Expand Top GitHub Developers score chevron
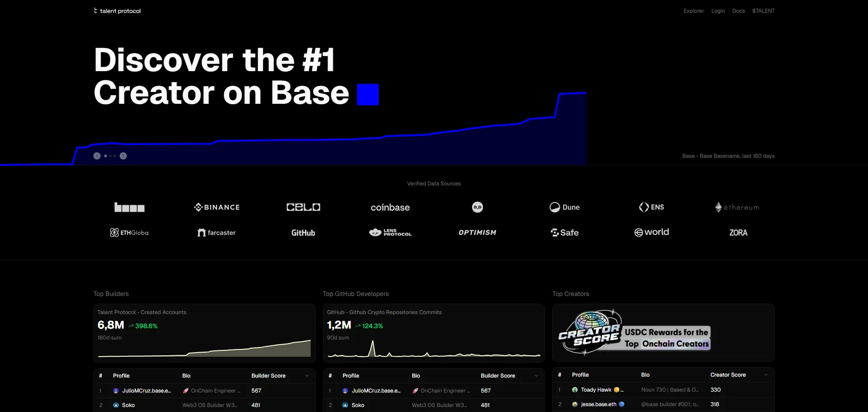This screenshot has height=412, width=868. (536, 376)
